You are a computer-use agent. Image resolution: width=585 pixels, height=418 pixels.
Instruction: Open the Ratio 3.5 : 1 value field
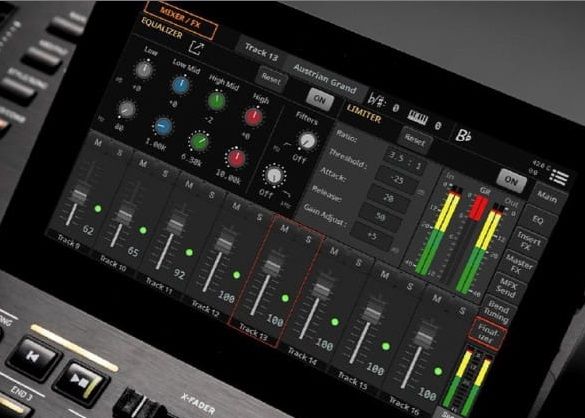pos(405,159)
